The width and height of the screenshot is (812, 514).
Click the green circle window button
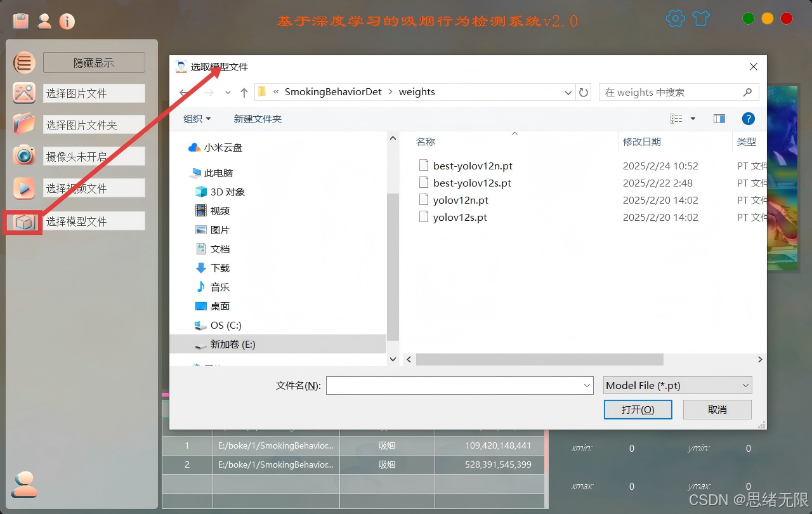click(749, 18)
